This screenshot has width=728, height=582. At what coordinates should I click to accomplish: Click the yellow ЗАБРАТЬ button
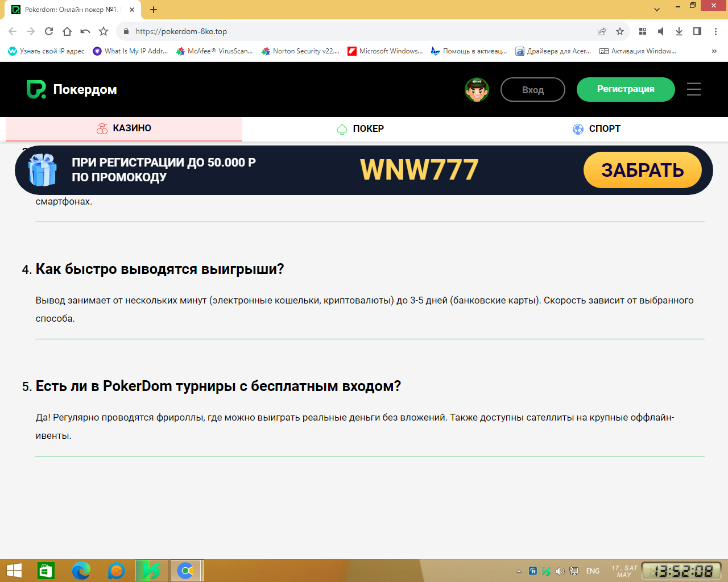click(643, 170)
